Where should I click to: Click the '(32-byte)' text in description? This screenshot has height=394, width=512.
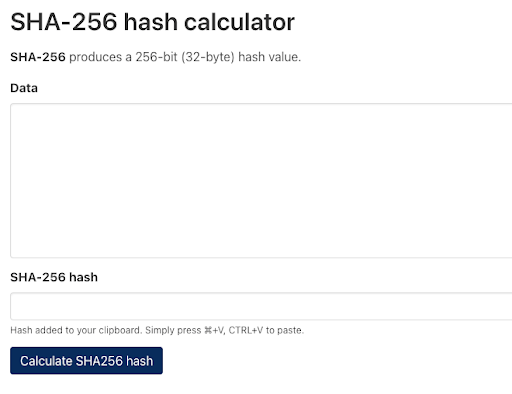pyautogui.click(x=208, y=57)
